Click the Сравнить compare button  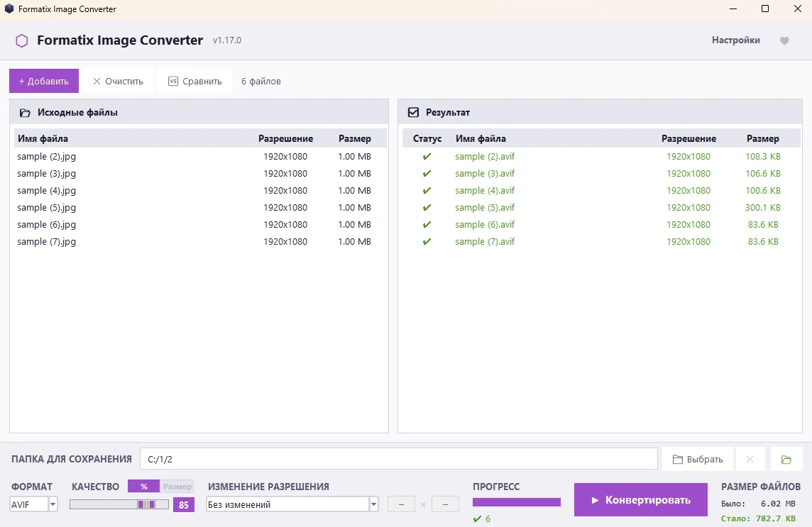tap(194, 81)
